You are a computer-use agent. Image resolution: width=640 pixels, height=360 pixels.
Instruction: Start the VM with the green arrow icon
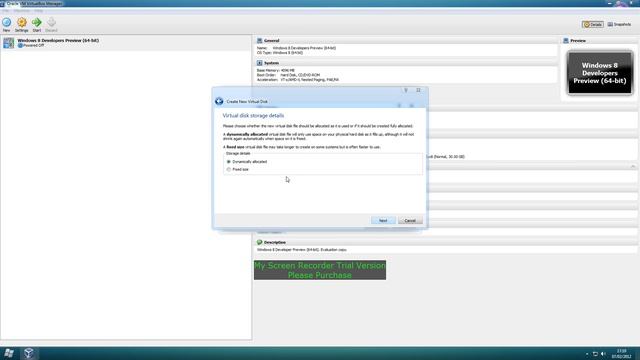(x=37, y=22)
